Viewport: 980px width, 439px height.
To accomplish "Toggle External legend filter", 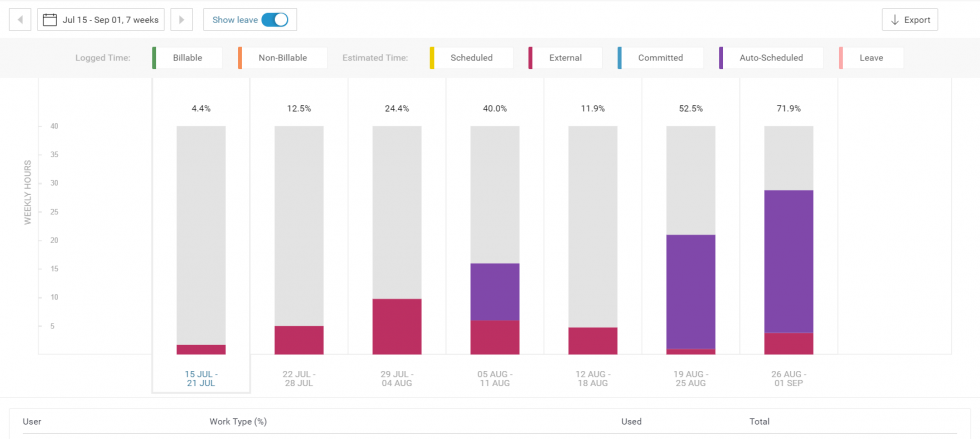I will click(x=565, y=58).
